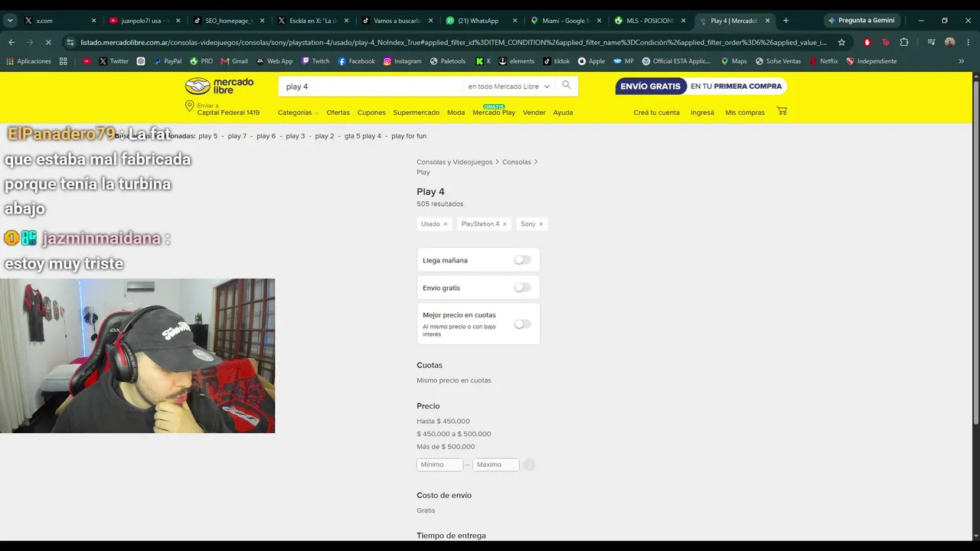Turn on Mejor precio en cuotas toggle
The image size is (980, 551).
(522, 324)
